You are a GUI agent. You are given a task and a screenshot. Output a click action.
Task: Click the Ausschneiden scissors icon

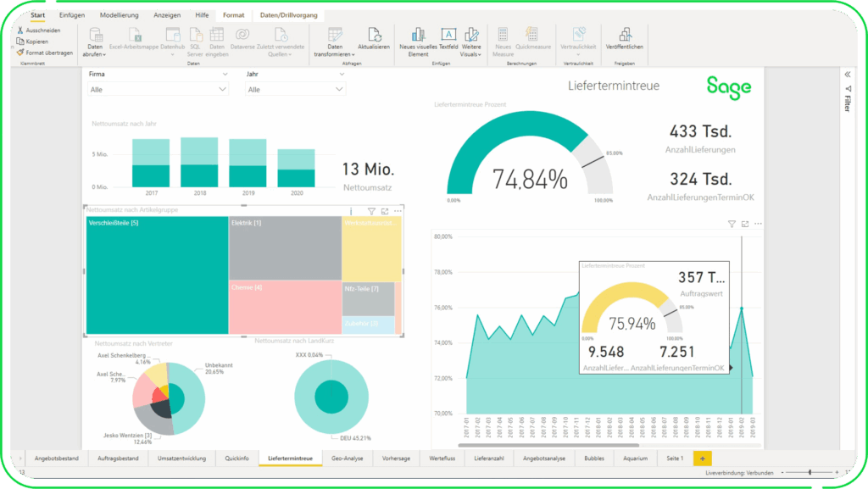[x=19, y=30]
